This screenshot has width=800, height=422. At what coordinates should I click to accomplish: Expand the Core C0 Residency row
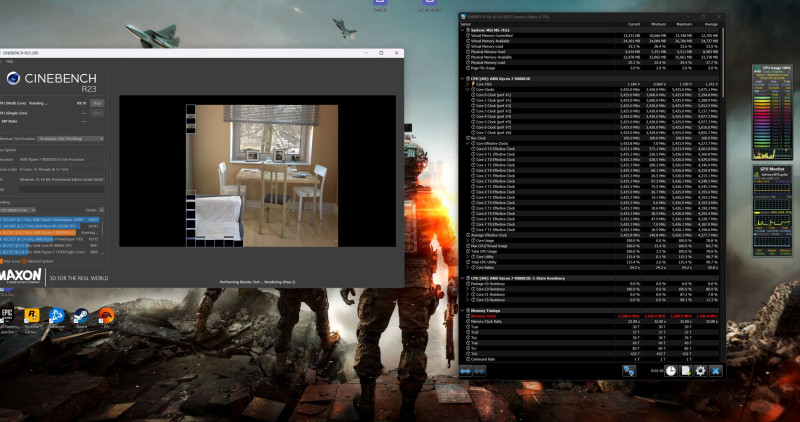468,289
